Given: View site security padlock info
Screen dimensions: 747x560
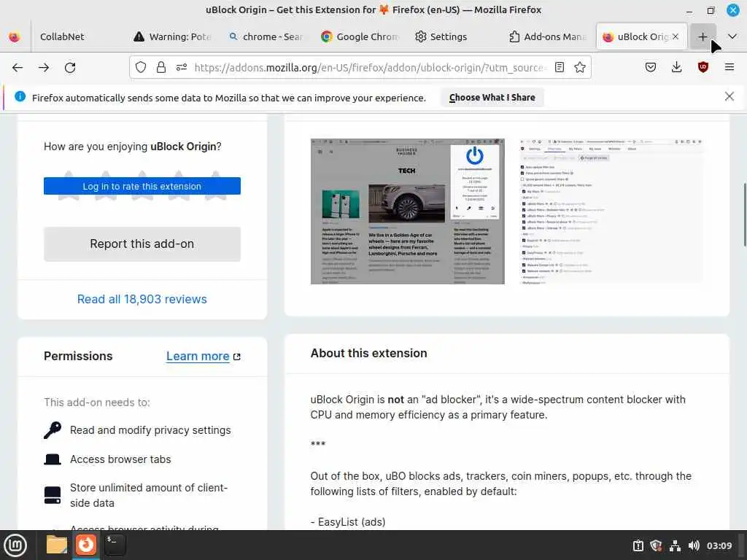Looking at the screenshot, I should pyautogui.click(x=161, y=67).
